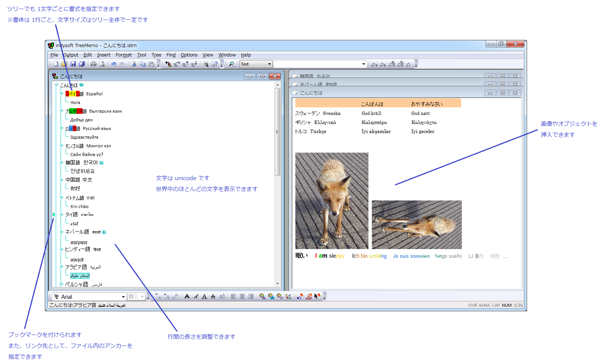Apply Strikethrough text formatting
Screen dimensions: 599x364
point(213,297)
